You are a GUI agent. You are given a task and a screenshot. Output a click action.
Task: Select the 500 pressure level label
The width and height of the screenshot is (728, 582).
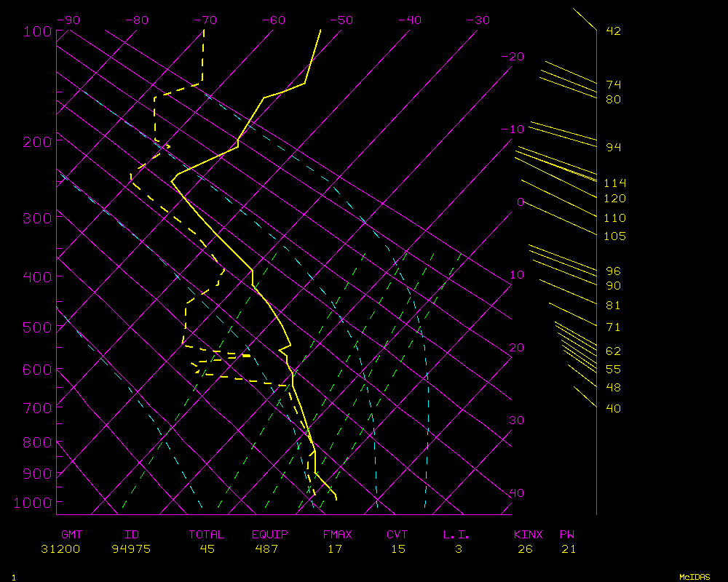click(37, 327)
